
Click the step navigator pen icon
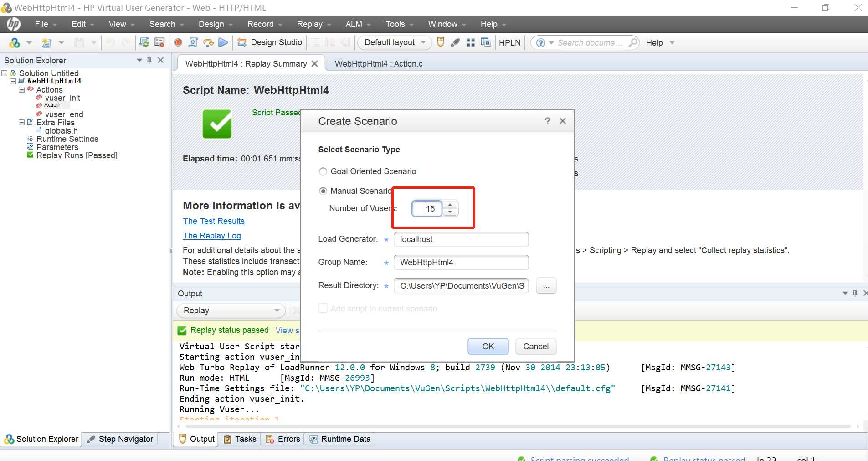[455, 42]
